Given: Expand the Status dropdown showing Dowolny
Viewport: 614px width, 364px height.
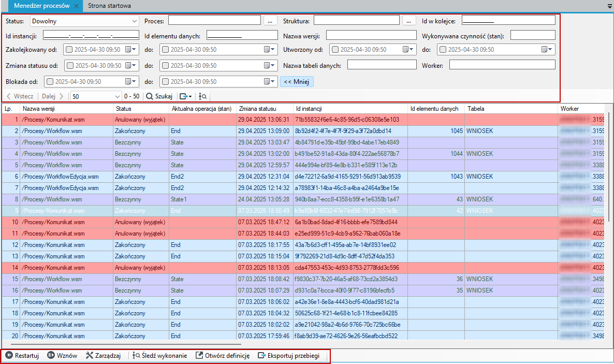Looking at the screenshot, I should click(134, 21).
